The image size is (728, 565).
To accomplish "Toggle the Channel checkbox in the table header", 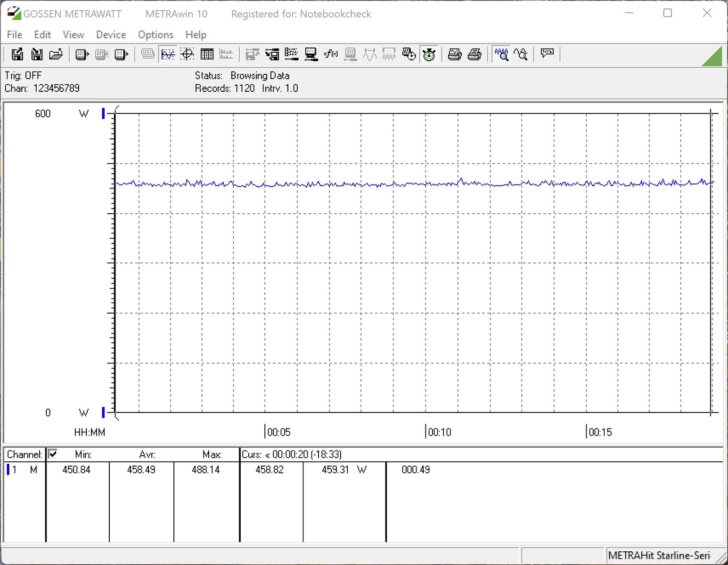I will [x=53, y=454].
